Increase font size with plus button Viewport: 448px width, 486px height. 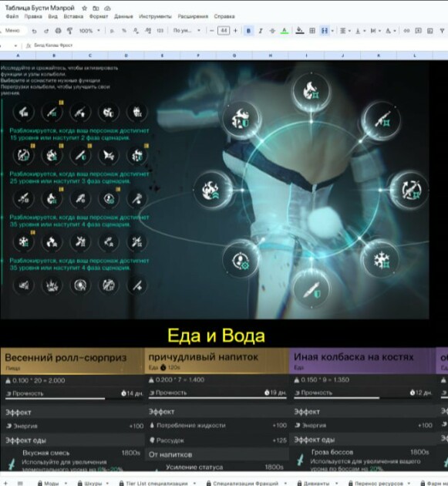pyautogui.click(x=235, y=31)
